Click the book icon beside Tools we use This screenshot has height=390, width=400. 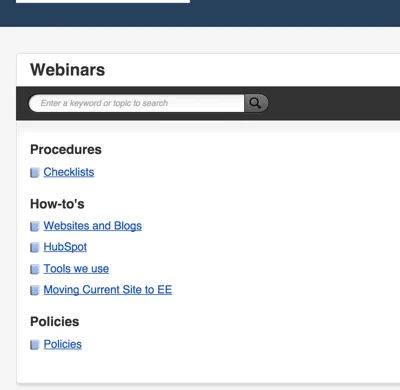[35, 269]
